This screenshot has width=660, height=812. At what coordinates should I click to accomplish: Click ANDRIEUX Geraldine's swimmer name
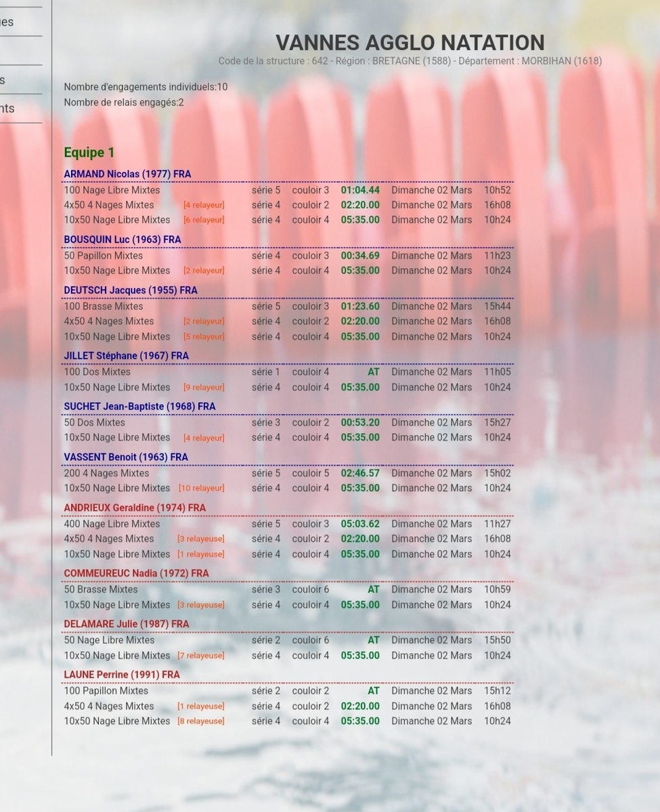click(135, 507)
